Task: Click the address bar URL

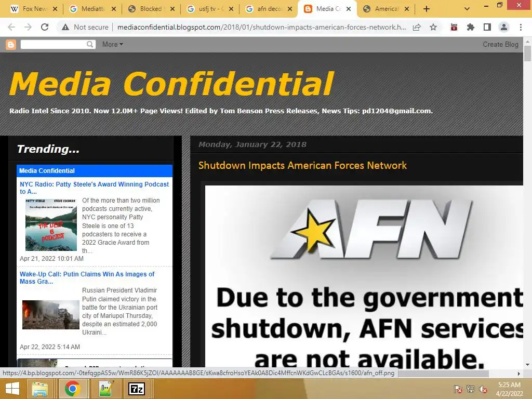Action: 261,27
